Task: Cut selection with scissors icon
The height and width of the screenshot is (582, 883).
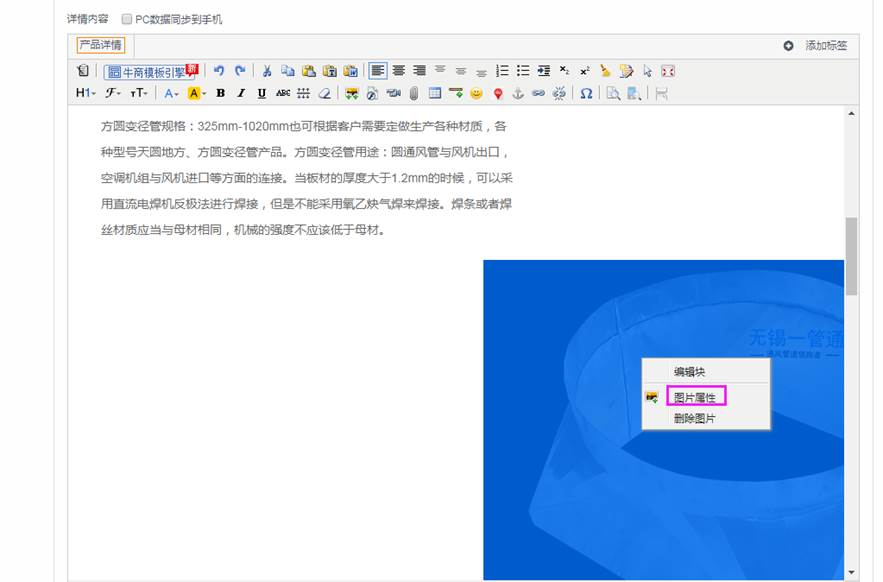Action: click(x=267, y=71)
